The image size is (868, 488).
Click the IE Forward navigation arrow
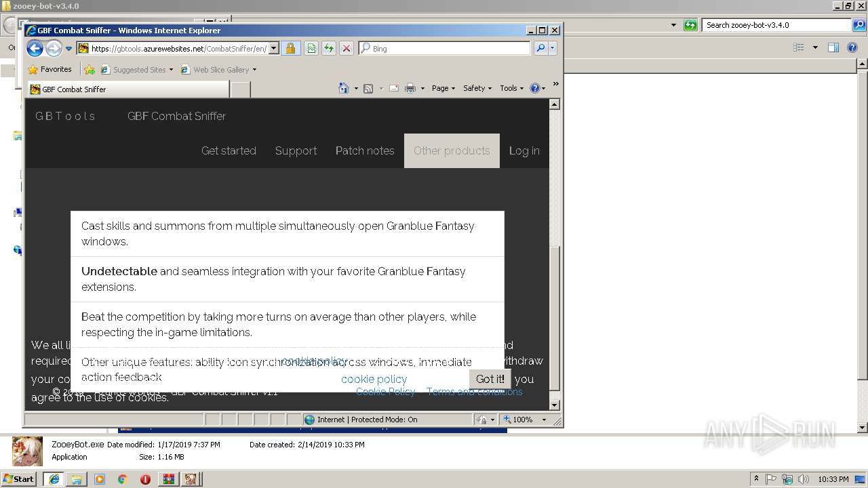click(54, 48)
